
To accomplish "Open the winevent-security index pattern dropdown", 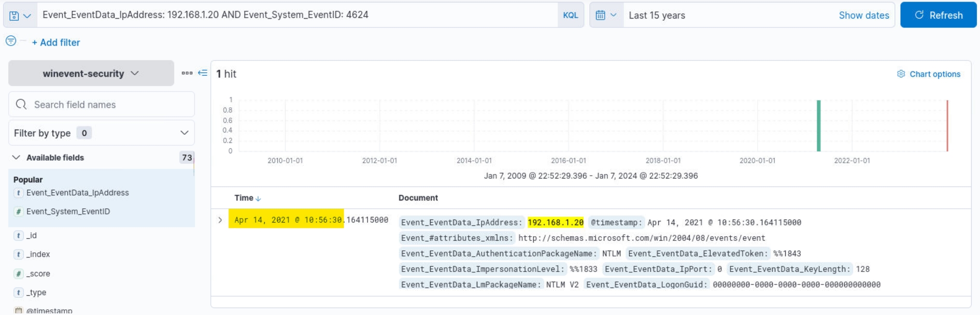I will pyautogui.click(x=91, y=74).
